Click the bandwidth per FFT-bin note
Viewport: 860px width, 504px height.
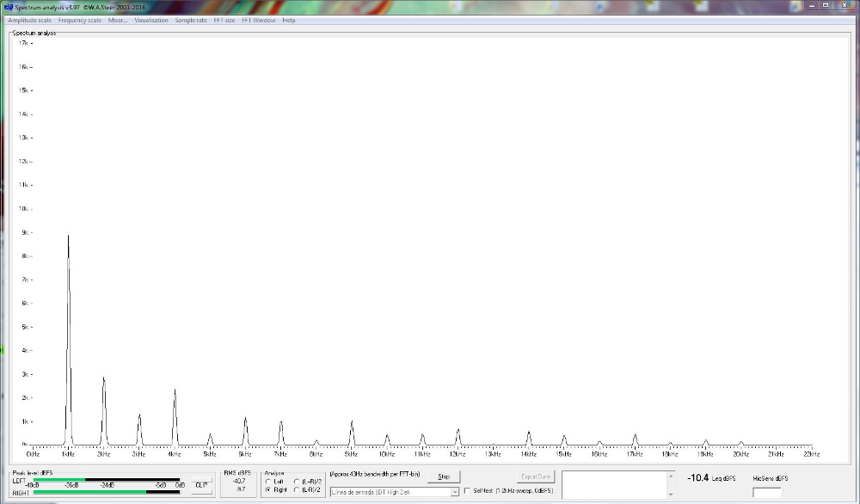[375, 475]
